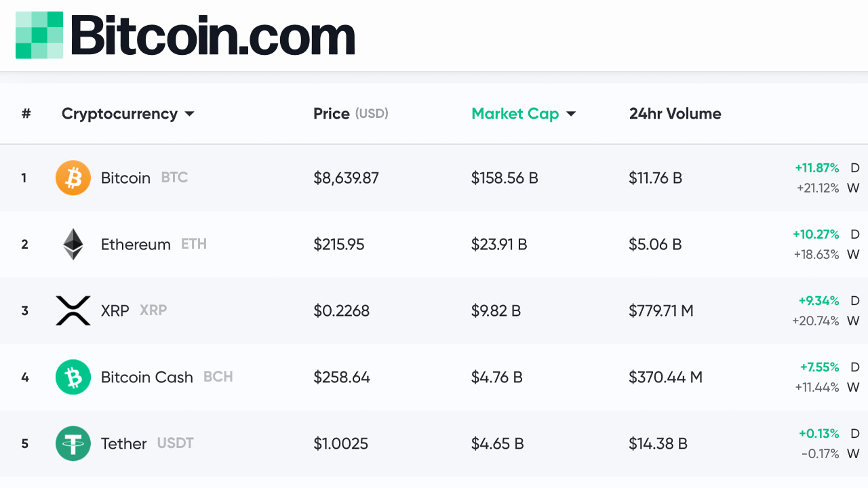Click the orange Bitcoin coin icon
This screenshot has height=488, width=868.
click(73, 178)
